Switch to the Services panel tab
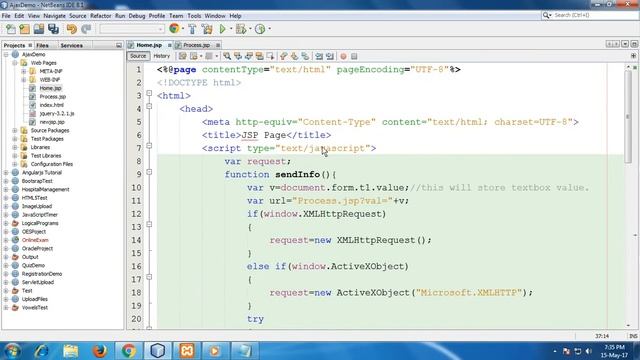The height and width of the screenshot is (360, 640). [x=71, y=45]
